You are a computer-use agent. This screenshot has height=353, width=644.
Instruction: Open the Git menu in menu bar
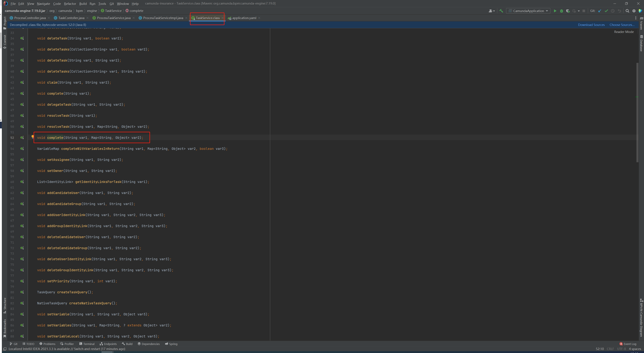point(112,4)
